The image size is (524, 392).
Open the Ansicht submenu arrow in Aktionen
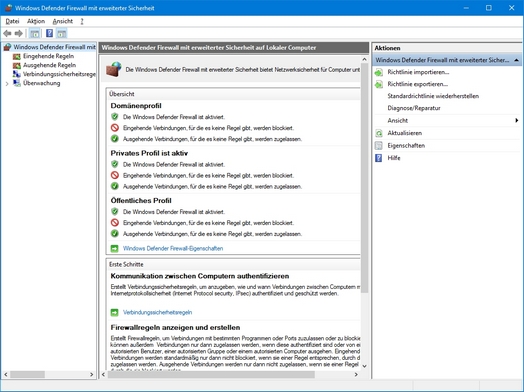(x=517, y=120)
